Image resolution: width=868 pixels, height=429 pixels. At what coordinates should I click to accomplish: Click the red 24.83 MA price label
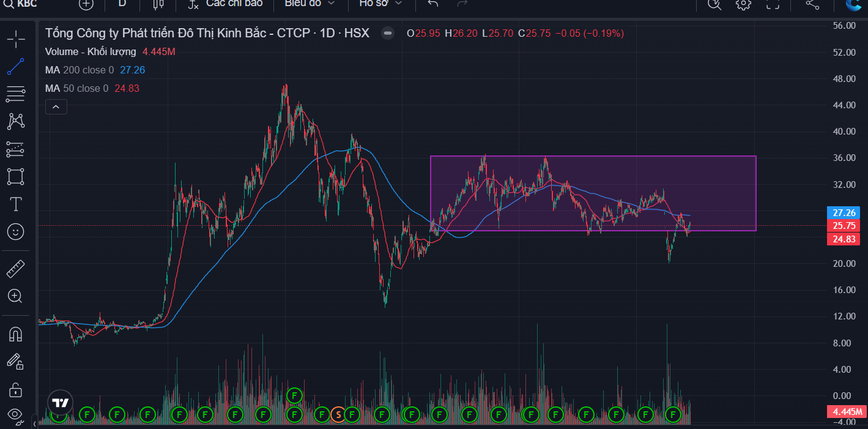(x=844, y=239)
